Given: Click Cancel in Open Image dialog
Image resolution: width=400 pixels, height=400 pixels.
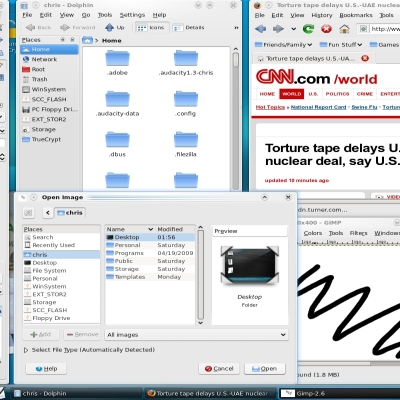Looking at the screenshot, I should (x=219, y=369).
